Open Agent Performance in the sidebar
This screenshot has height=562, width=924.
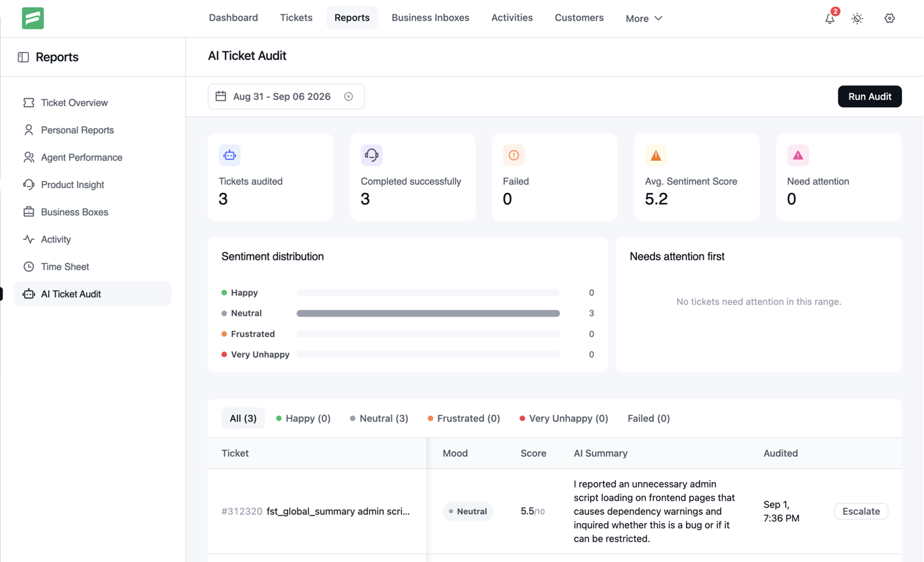point(92,157)
